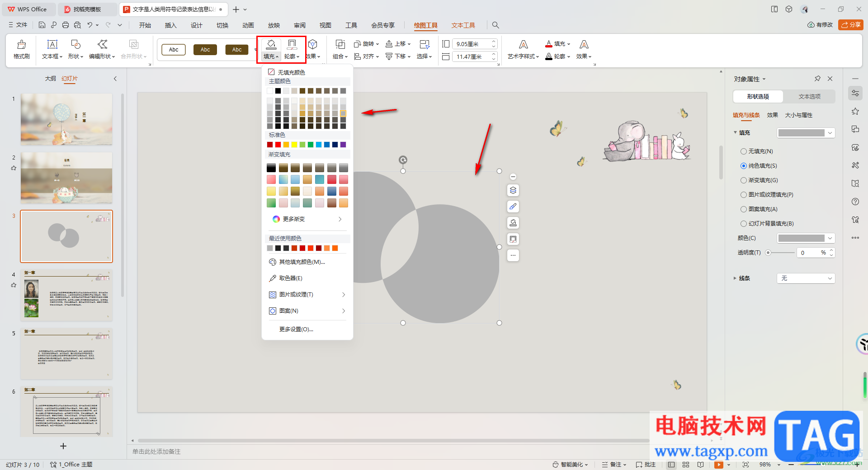Click the Format Painter (格式刷) icon
The width and height of the screenshot is (868, 470).
tap(21, 44)
